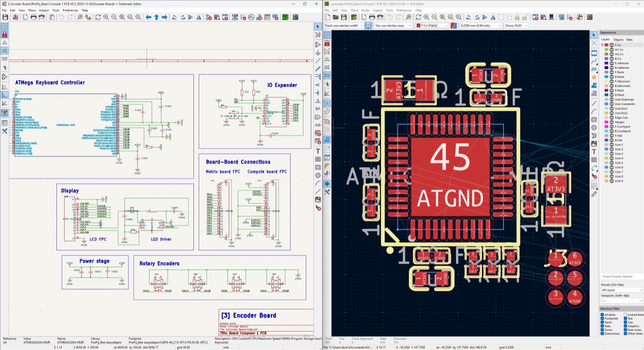Click Margin layer color swatch

point(607,122)
